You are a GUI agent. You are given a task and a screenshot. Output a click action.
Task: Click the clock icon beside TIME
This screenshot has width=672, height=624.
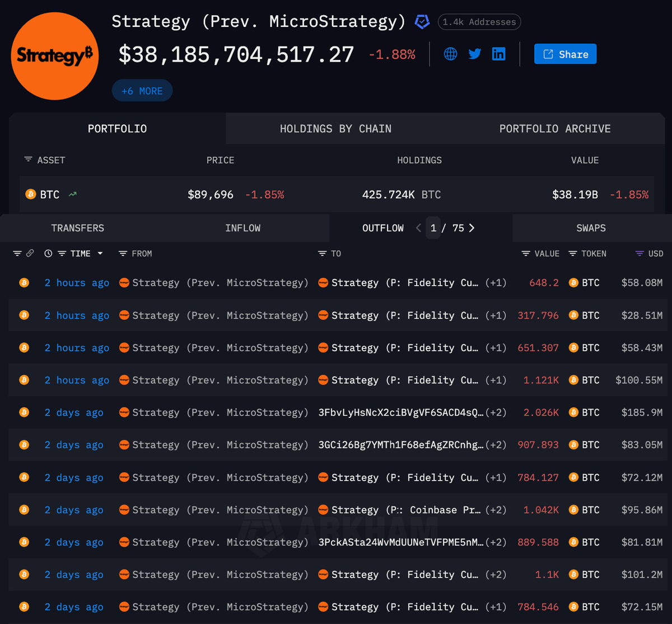(x=48, y=254)
